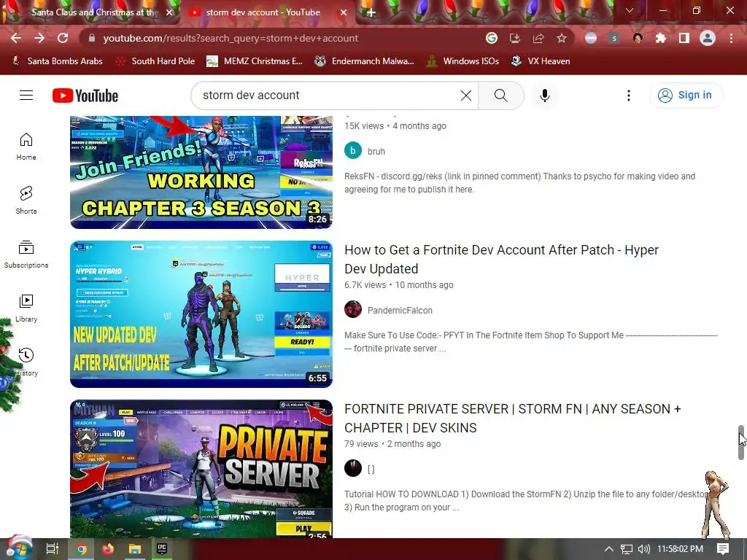Viewport: 747px width, 560px height.
Task: Open the VX Heaven bookmark
Action: (x=541, y=61)
